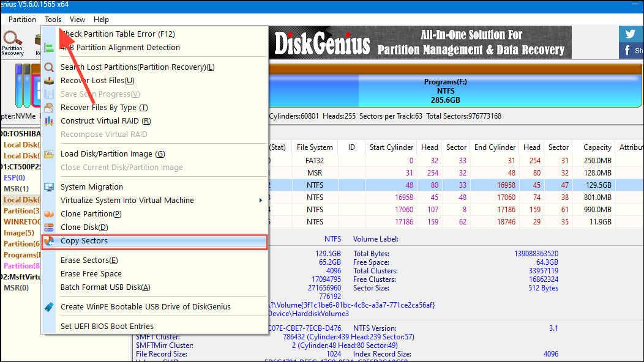The height and width of the screenshot is (362, 644).
Task: Click the Capacity column header
Action: [x=597, y=147]
